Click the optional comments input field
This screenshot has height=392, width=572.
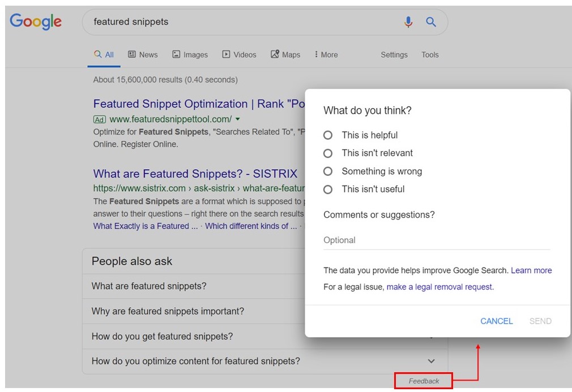pos(436,240)
